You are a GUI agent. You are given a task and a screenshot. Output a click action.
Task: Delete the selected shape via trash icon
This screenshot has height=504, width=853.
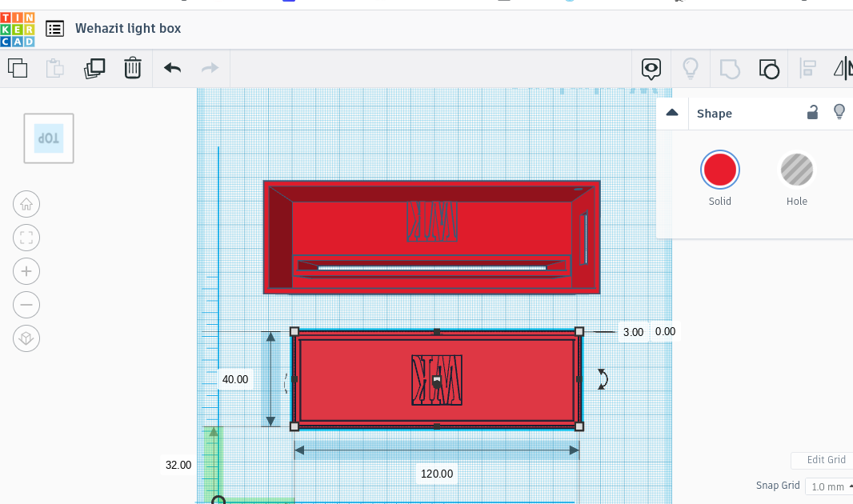tap(133, 69)
